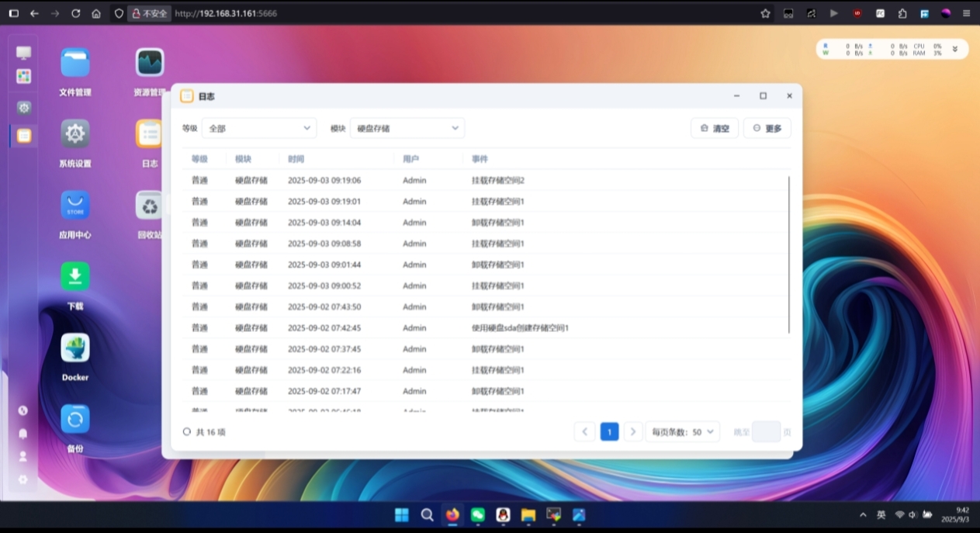This screenshot has width=980, height=533.
Task: Open the 备份 backup app icon
Action: coord(75,420)
